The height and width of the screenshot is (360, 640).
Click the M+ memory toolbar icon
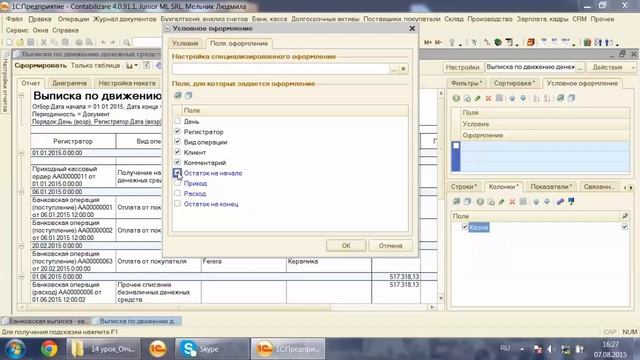coord(428,42)
